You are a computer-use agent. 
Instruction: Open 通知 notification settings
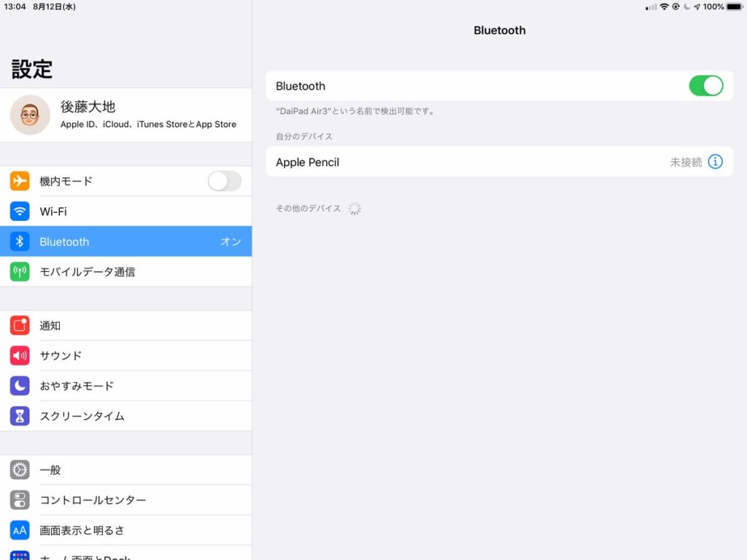tap(125, 326)
